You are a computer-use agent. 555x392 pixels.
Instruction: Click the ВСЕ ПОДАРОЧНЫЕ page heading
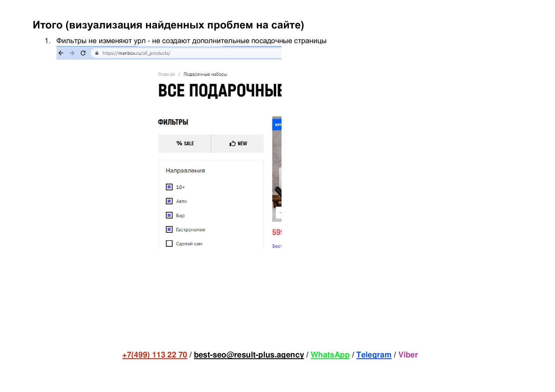(x=220, y=90)
